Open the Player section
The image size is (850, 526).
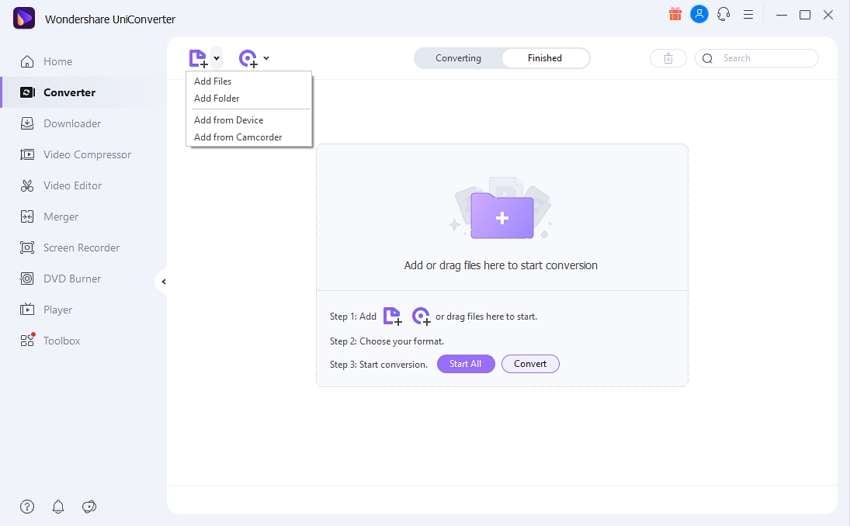click(57, 310)
